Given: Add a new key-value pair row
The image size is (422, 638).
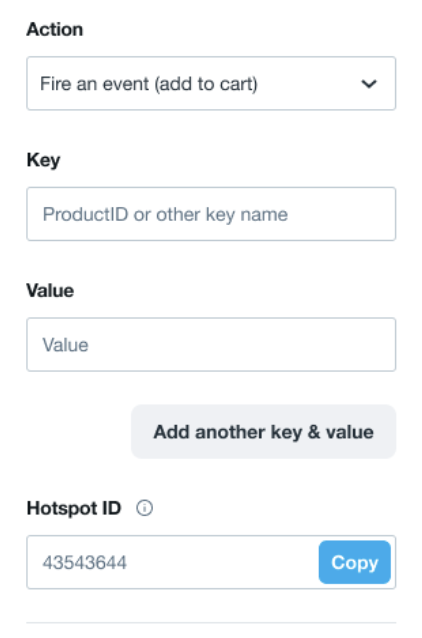Looking at the screenshot, I should coord(263,432).
